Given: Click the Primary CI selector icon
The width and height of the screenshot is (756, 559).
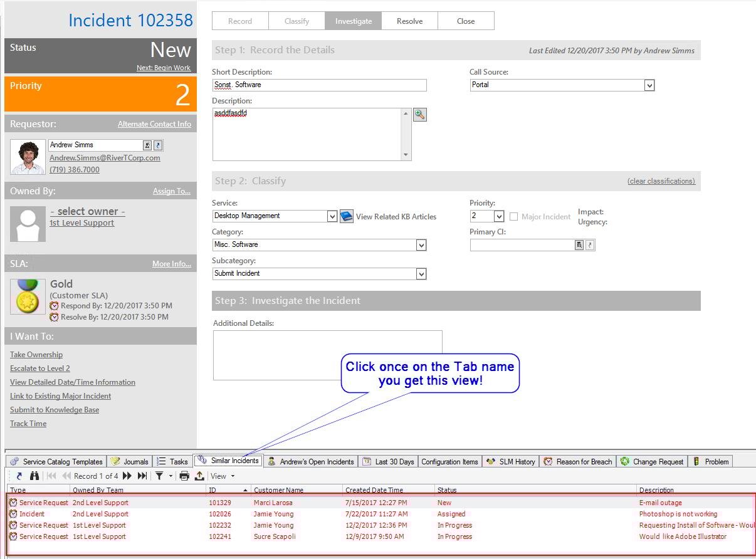Looking at the screenshot, I should [579, 245].
